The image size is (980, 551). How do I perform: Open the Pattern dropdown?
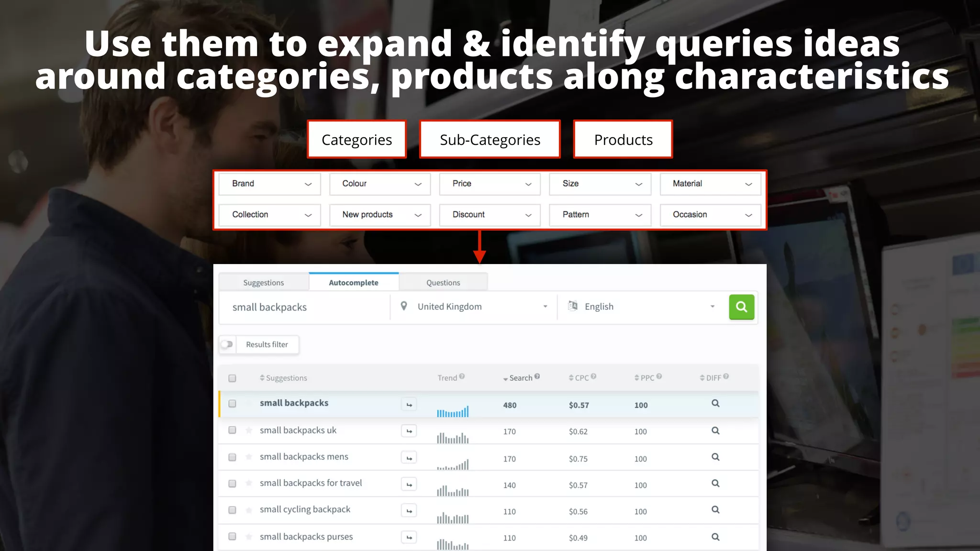(x=600, y=215)
